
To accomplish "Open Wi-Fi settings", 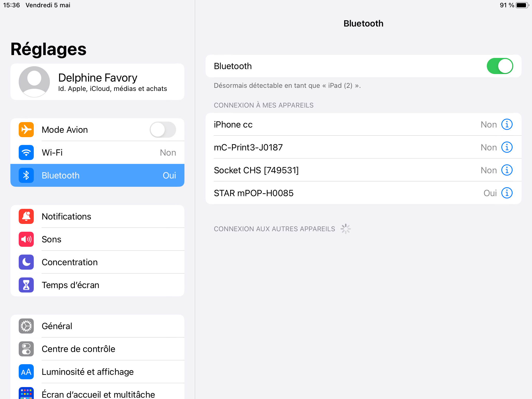I will (97, 152).
